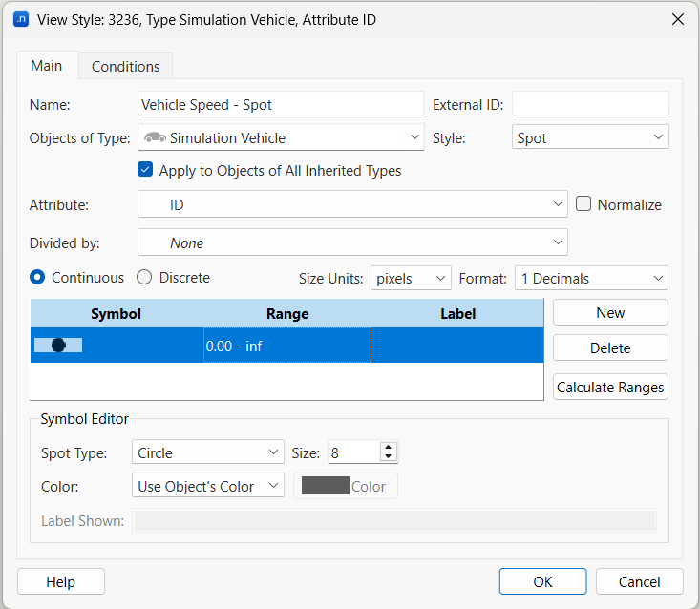Close the View Style dialog
This screenshot has height=609, width=700.
tap(678, 19)
